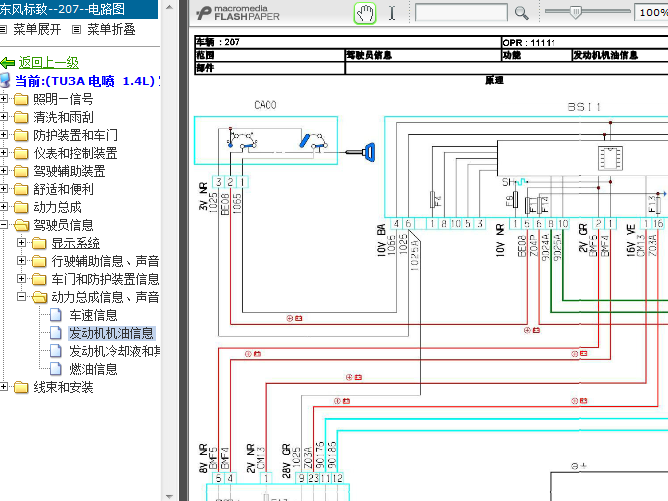
Task: Click the 驾驶员信息 header cell
Action: 423,55
